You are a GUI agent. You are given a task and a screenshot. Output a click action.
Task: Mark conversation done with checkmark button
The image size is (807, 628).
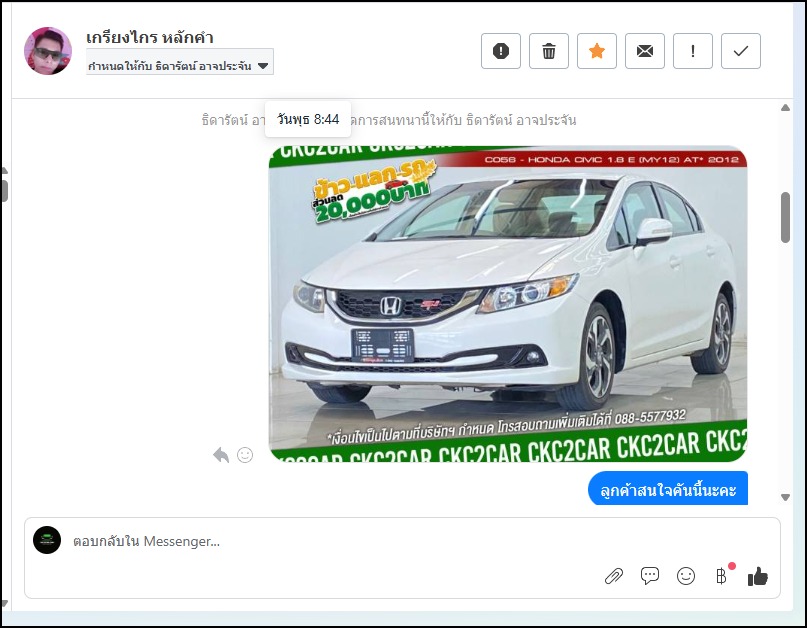(741, 51)
